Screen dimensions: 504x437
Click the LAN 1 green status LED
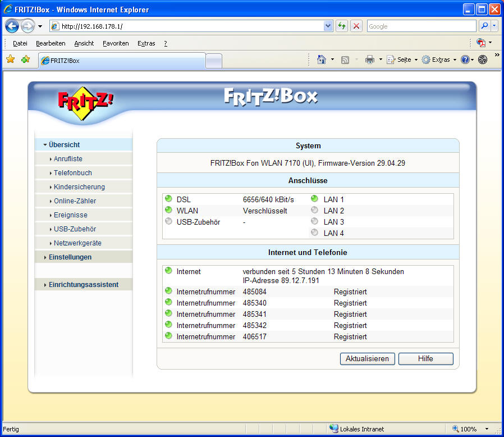[x=314, y=198]
